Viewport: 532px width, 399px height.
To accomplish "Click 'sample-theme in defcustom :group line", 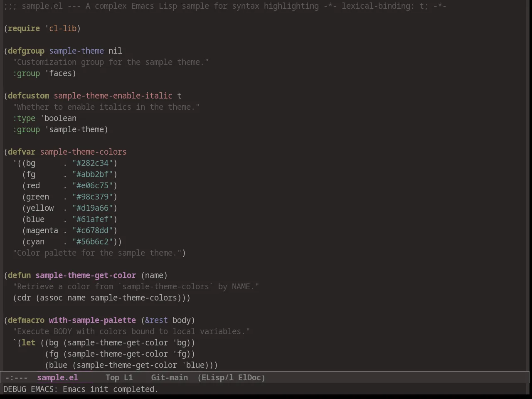I will coord(74,129).
